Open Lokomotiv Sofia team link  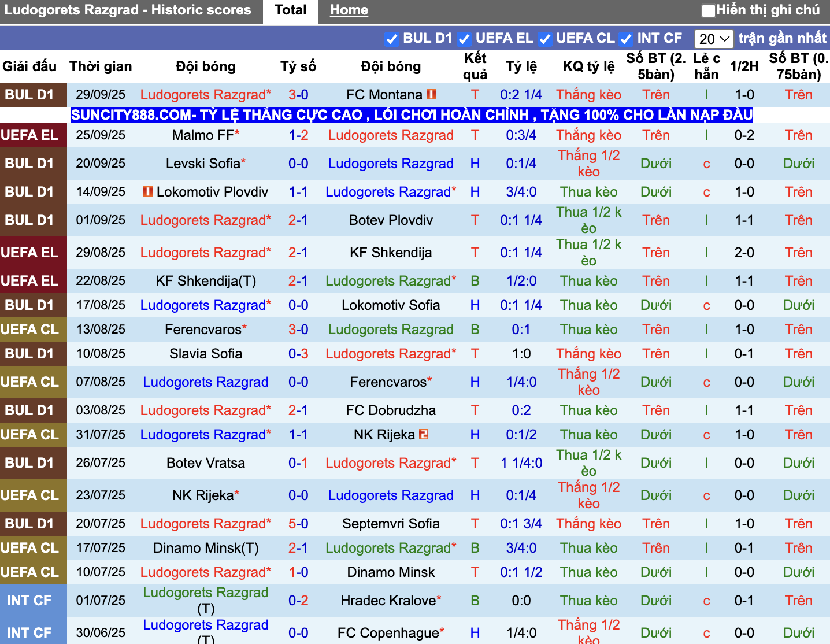pyautogui.click(x=391, y=305)
